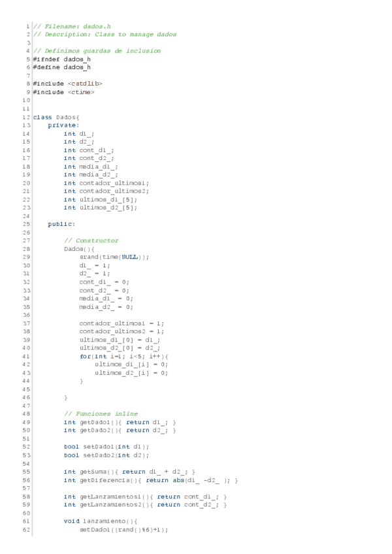The width and height of the screenshot is (392, 554).
Task: Click the '// Funciones inline' comment
Action: tap(101, 414)
